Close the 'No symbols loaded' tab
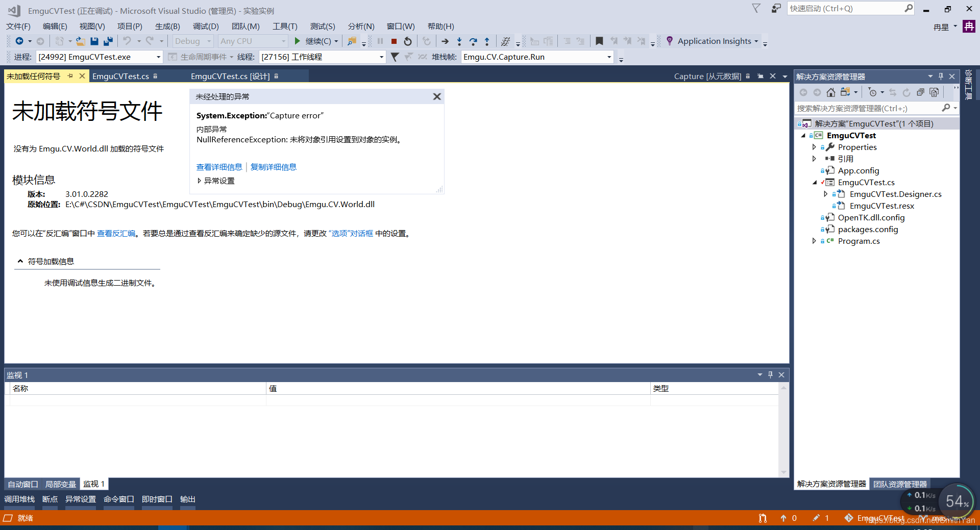This screenshot has height=530, width=980. (82, 76)
